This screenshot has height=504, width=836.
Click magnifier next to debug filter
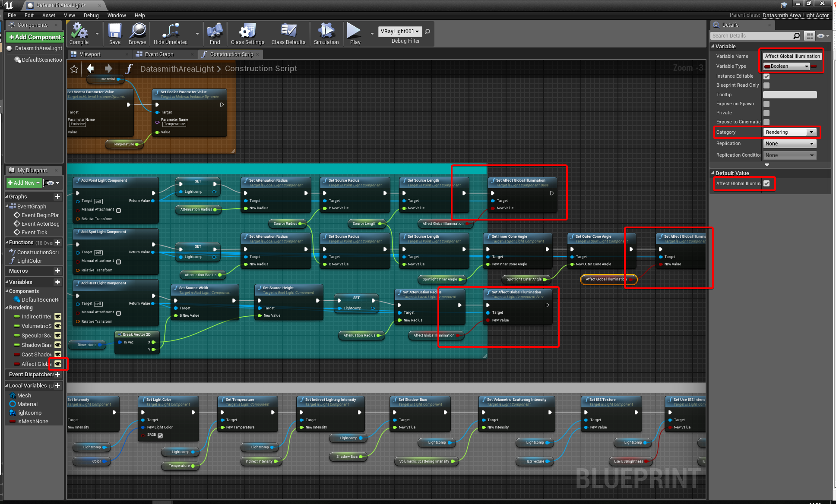(427, 31)
